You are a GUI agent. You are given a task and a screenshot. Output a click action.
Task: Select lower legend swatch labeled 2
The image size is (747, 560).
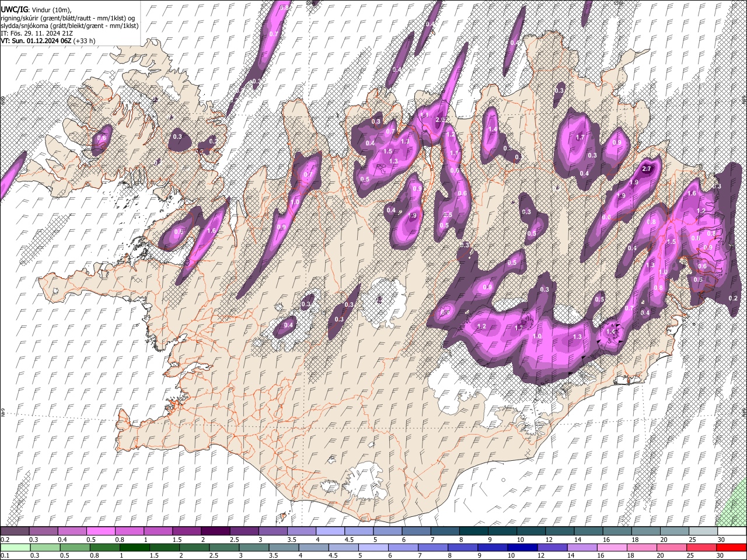click(x=194, y=547)
